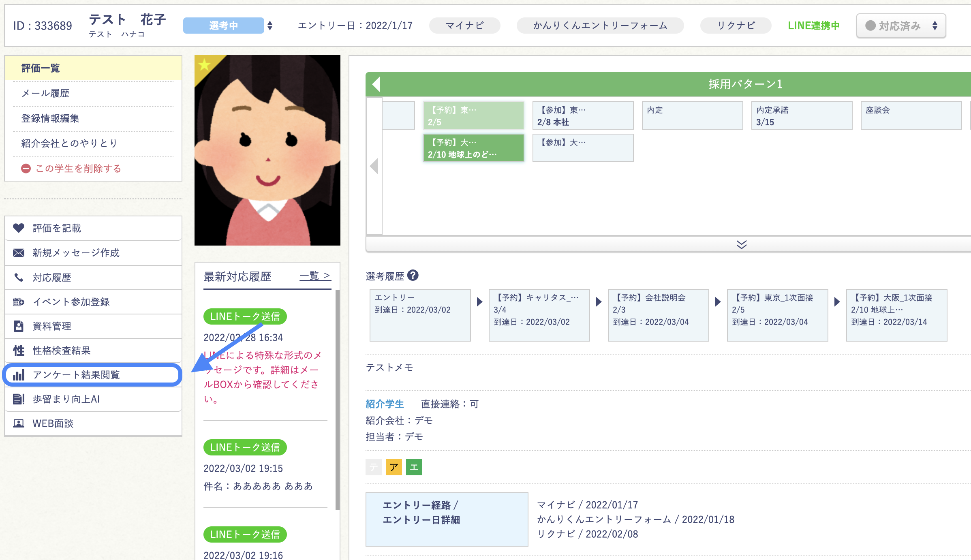Click この学生を削除する link
Image resolution: width=971 pixels, height=560 pixels.
click(71, 169)
